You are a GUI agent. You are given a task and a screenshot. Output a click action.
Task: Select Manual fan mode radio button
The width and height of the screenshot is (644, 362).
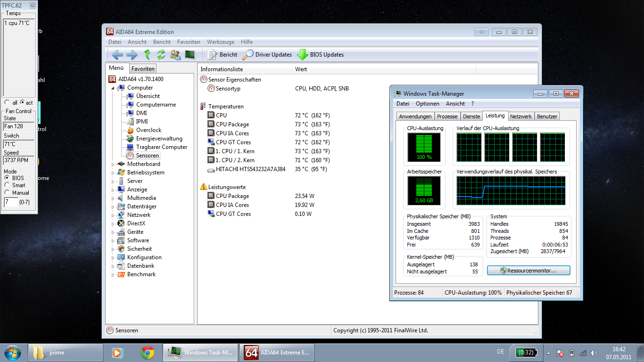point(7,192)
